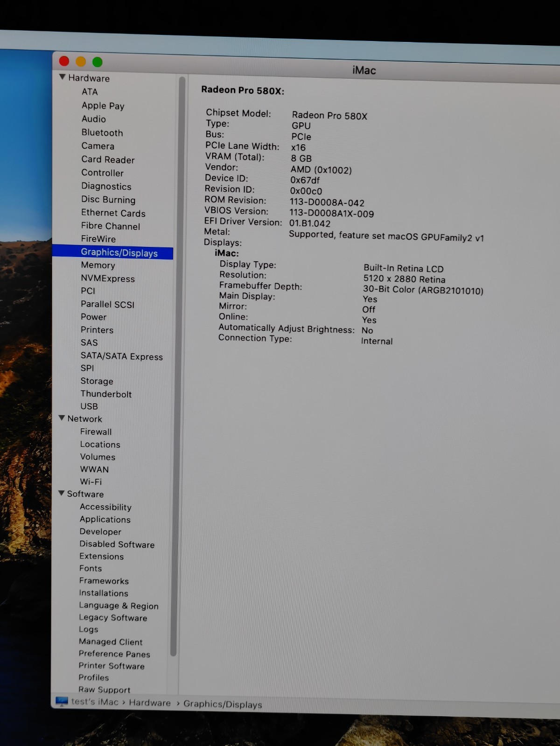Open Firewall under Network
Image resolution: width=560 pixels, height=746 pixels.
96,432
